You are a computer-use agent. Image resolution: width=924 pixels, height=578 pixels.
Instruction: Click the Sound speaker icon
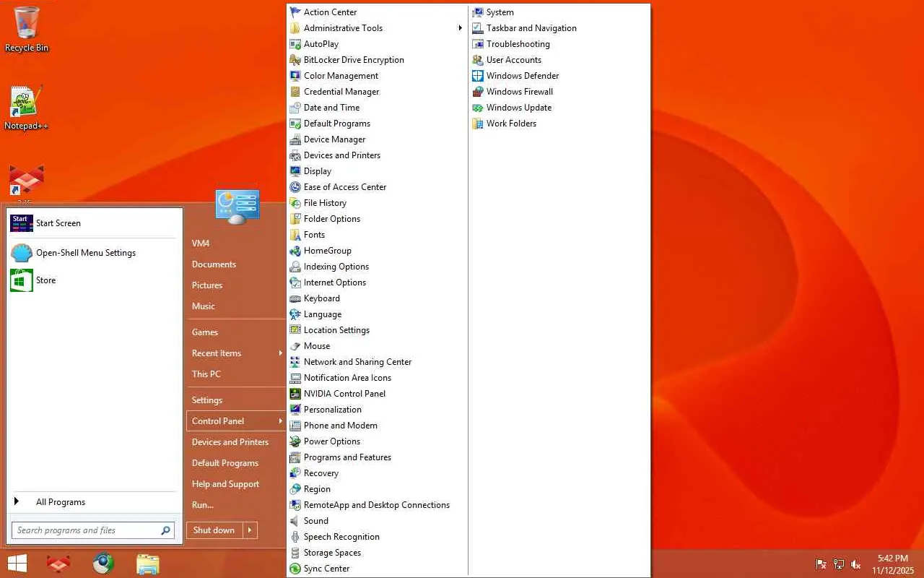(x=295, y=521)
